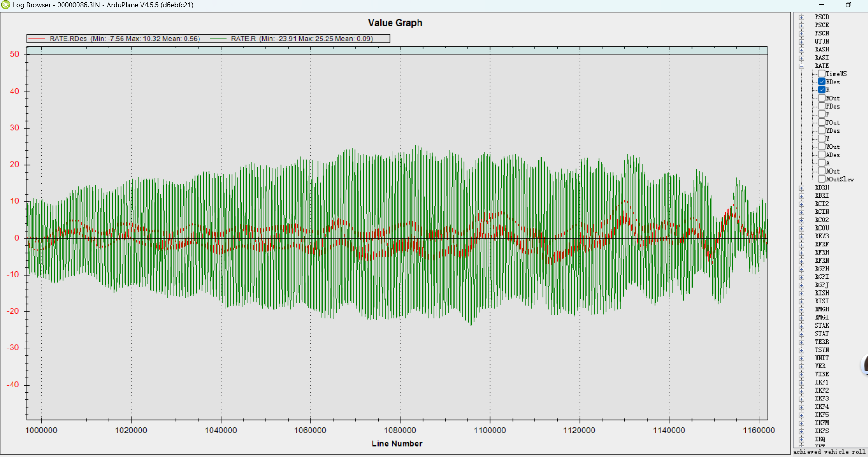Expand the RCIN tree node

coord(801,212)
